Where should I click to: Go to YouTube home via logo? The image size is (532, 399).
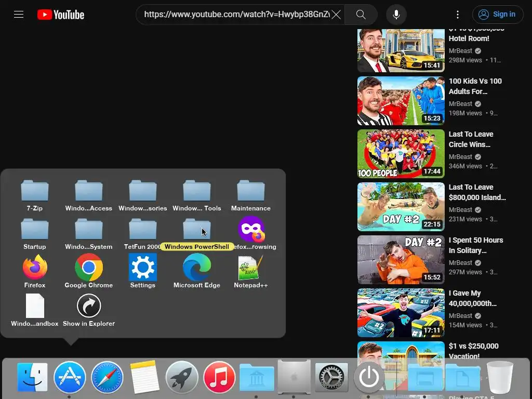[x=61, y=15]
